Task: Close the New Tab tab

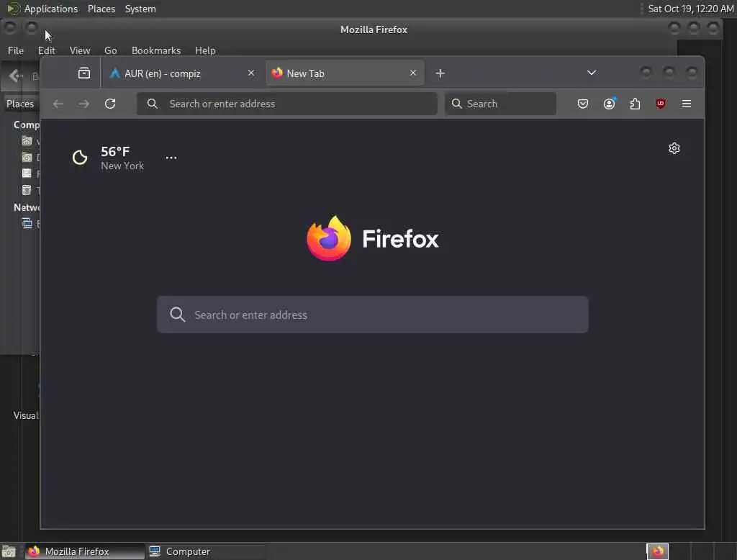Action: tap(412, 73)
